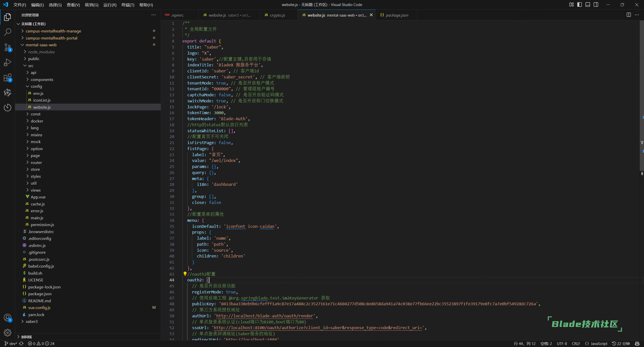The width and height of the screenshot is (644, 347).
Task: Click line number 22 in the gutter
Action: (x=172, y=149)
